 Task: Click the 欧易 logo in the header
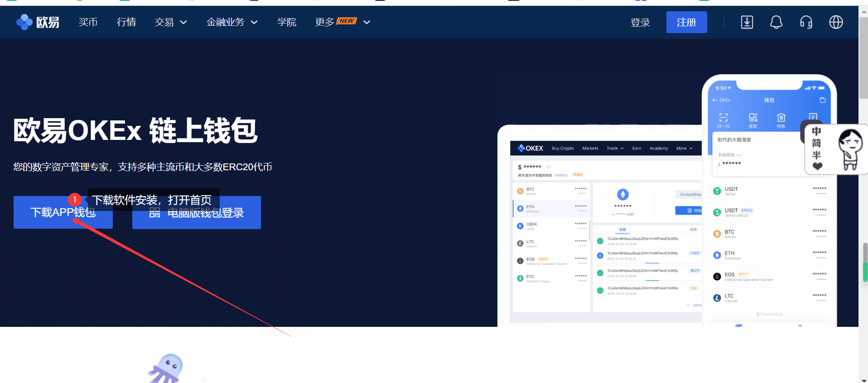click(x=38, y=22)
